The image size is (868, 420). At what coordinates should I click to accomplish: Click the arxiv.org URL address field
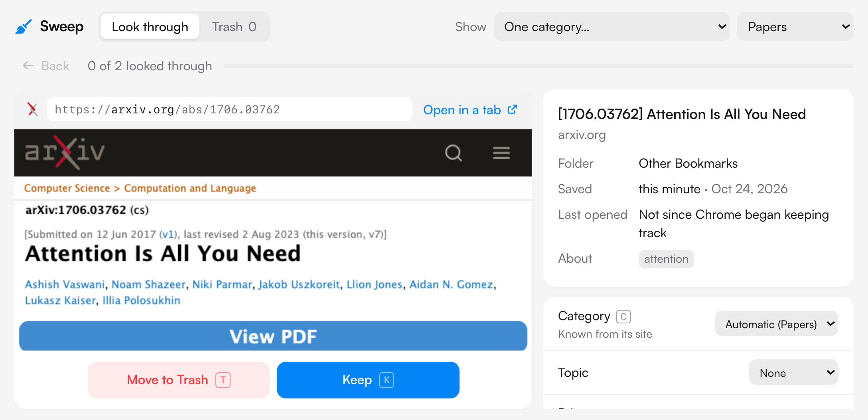pos(230,109)
